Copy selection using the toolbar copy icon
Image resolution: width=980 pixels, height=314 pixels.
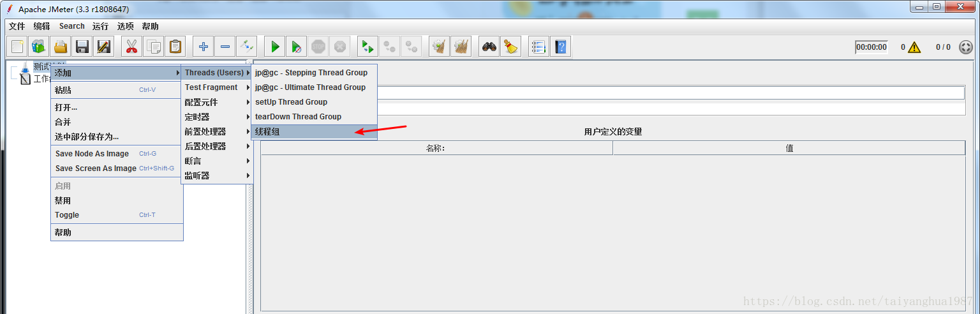[153, 47]
